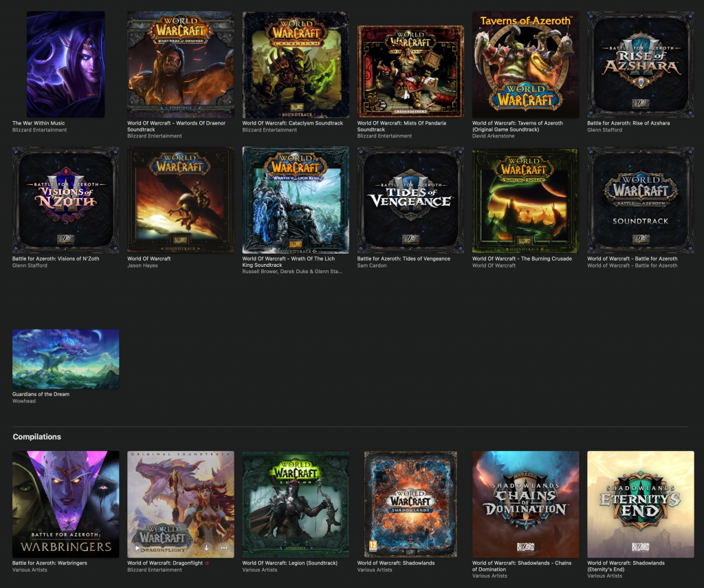
Task: Select The Burning Crusade album artwork
Action: (x=525, y=200)
